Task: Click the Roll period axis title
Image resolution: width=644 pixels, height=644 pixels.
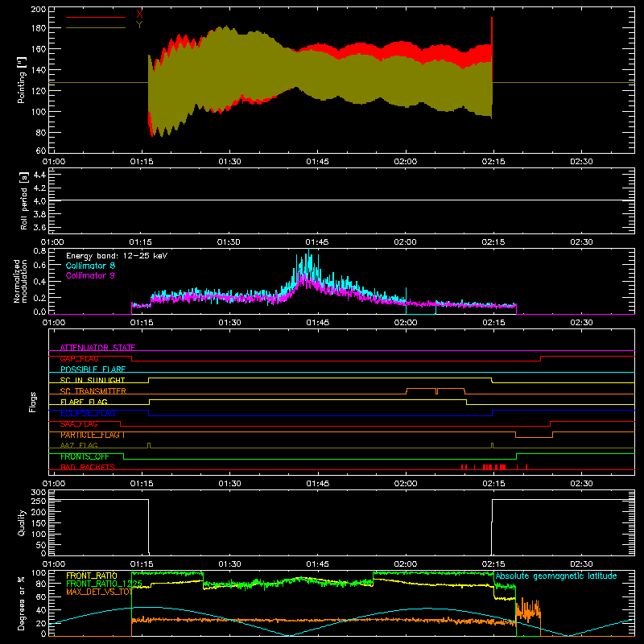Action: pos(24,200)
